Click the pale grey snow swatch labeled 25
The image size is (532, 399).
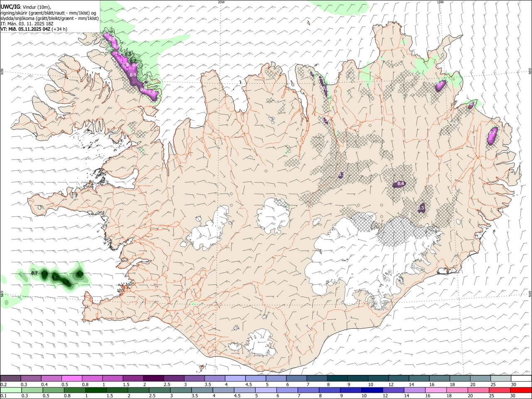click(x=501, y=379)
